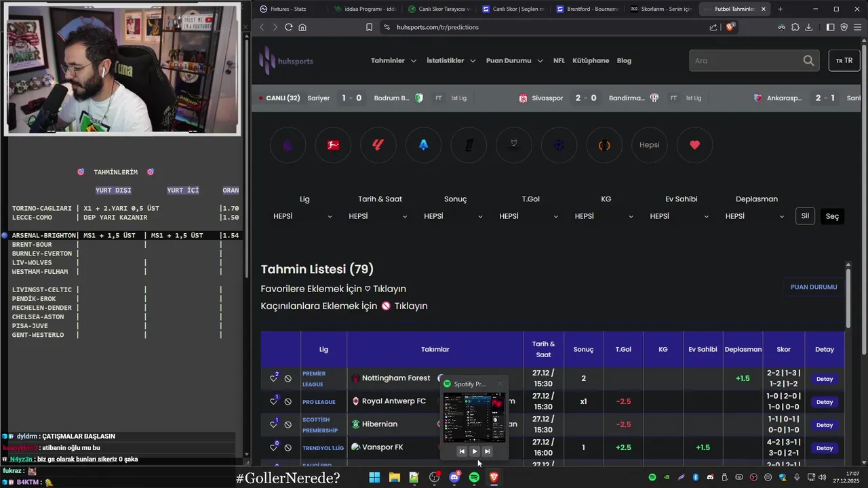Bookmark this page icon

pos(369,27)
